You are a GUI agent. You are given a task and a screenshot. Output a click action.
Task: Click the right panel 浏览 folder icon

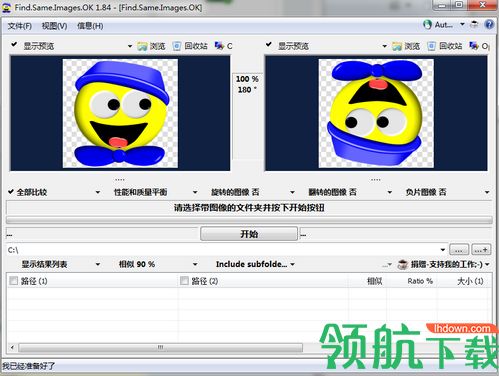(397, 46)
